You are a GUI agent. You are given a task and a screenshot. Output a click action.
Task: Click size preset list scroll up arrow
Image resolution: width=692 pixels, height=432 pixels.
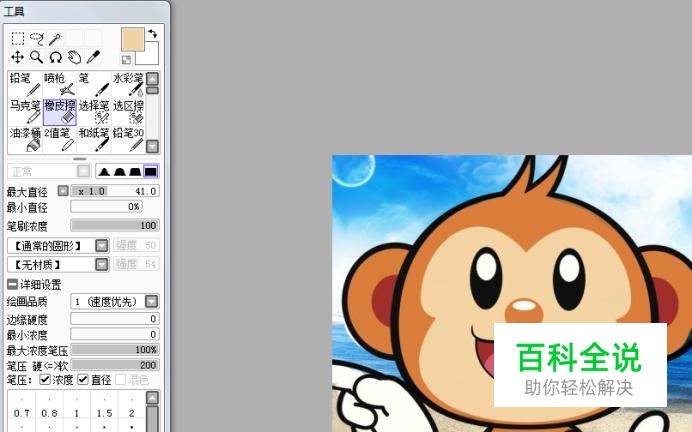pyautogui.click(x=152, y=398)
